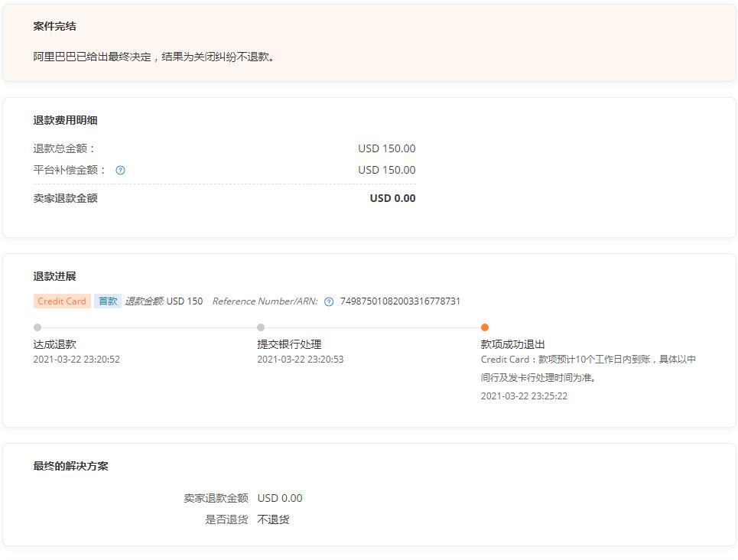Click the USD 150.00 refund total amount
This screenshot has width=738, height=560.
pyautogui.click(x=386, y=148)
